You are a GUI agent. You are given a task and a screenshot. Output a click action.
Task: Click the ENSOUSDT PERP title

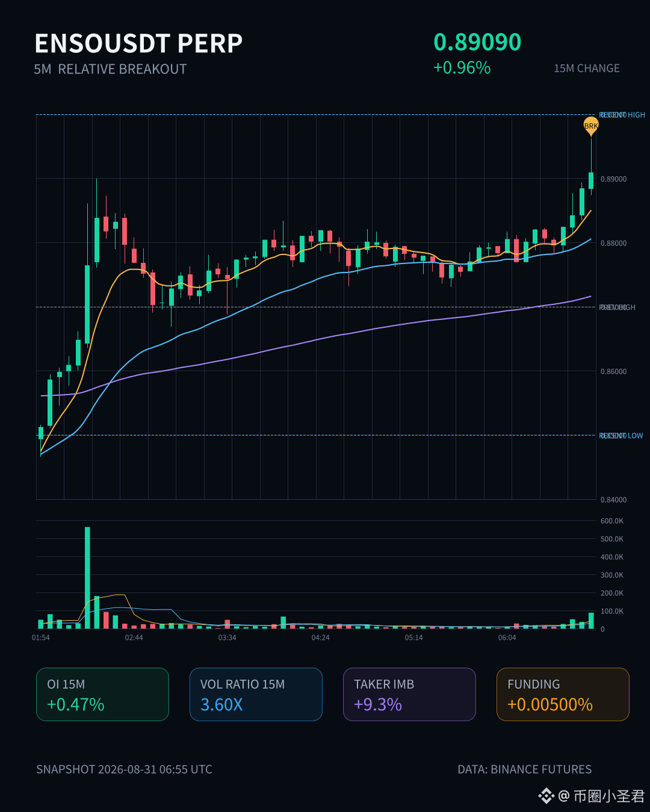[x=138, y=43]
